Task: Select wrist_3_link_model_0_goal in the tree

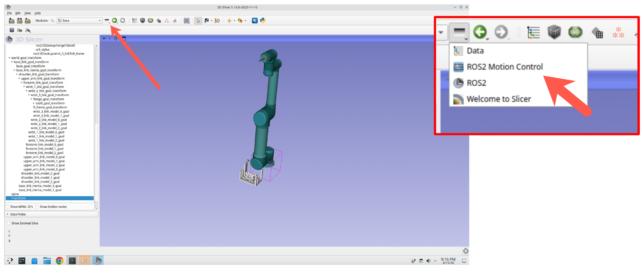Action: (51, 112)
